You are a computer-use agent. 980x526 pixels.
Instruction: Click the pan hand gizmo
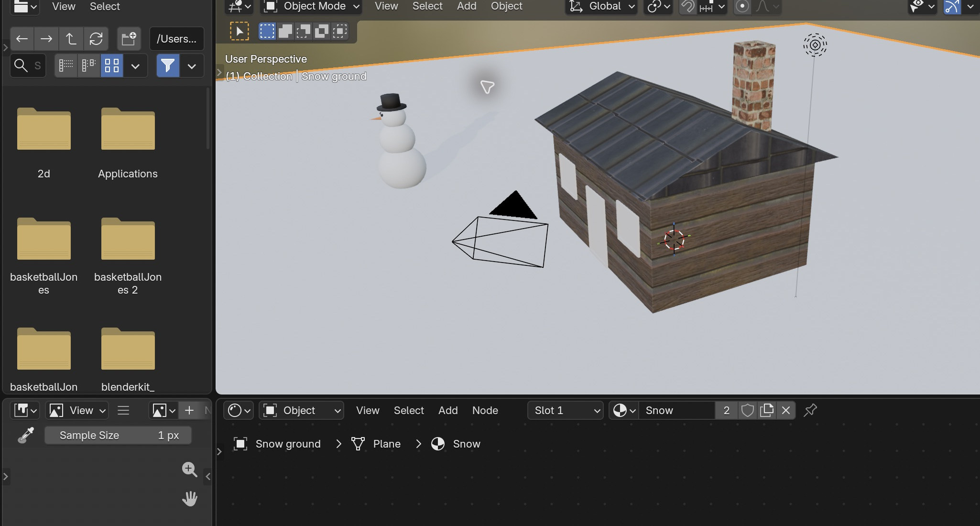[x=190, y=499]
